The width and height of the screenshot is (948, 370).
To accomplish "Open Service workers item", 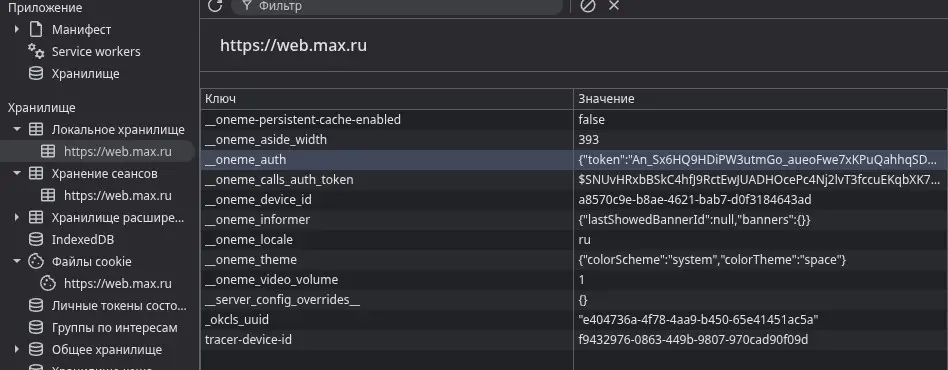I will pos(96,51).
